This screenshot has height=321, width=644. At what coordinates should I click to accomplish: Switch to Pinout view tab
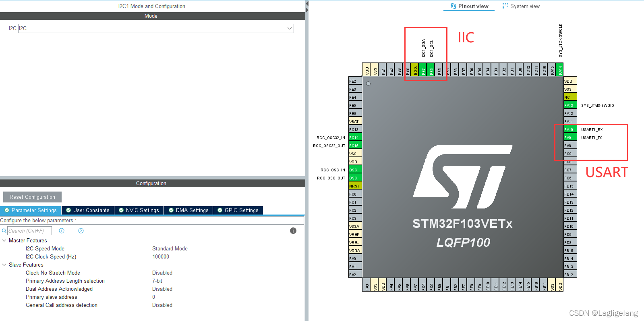469,6
